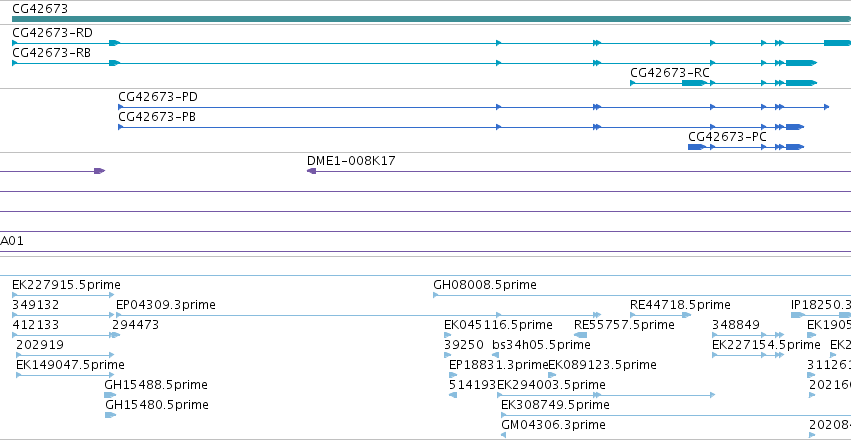This screenshot has height=440, width=851.
Task: Click EST label 202919
Action: coord(40,345)
